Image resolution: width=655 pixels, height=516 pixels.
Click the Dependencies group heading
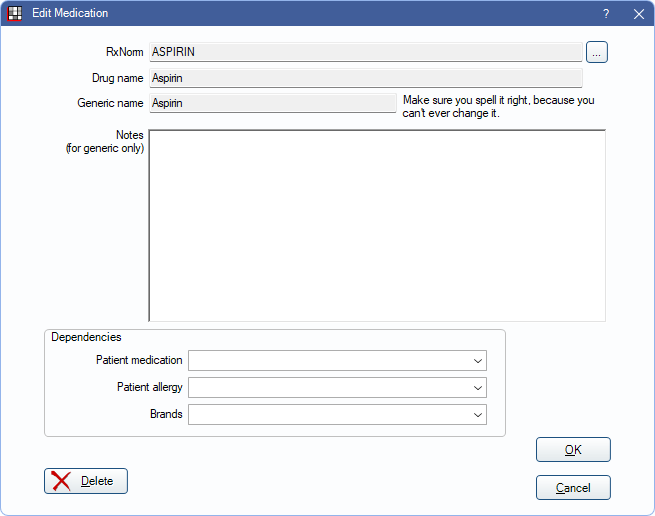tap(86, 337)
